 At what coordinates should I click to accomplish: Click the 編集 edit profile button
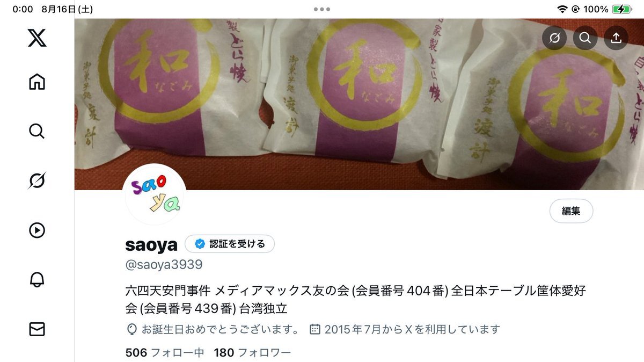(571, 211)
